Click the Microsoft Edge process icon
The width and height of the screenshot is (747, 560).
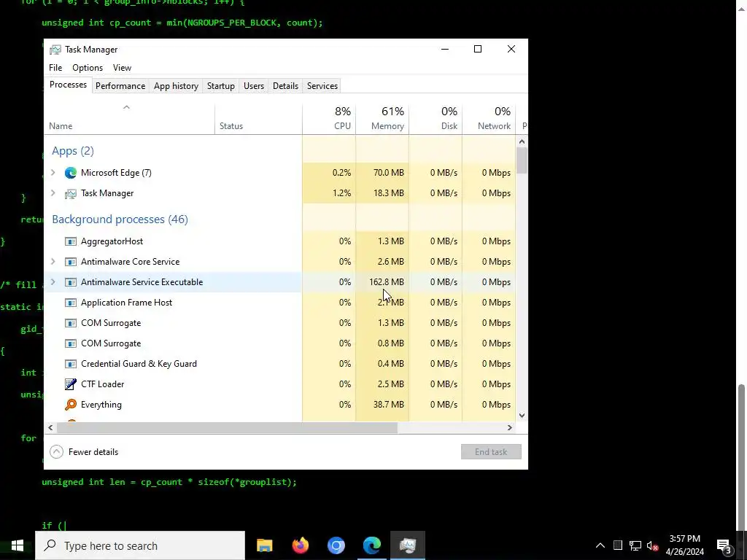71,173
